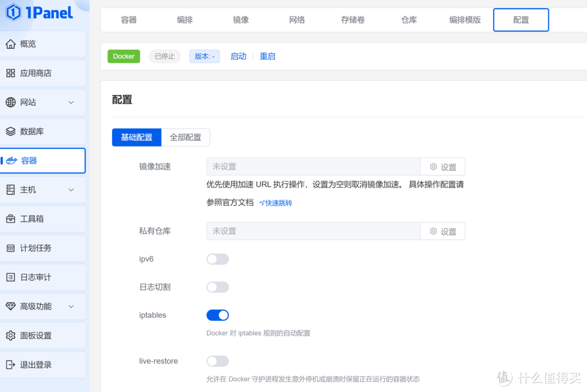The width and height of the screenshot is (587, 392).
Task: Disable the iptables switch
Action: [x=217, y=315]
